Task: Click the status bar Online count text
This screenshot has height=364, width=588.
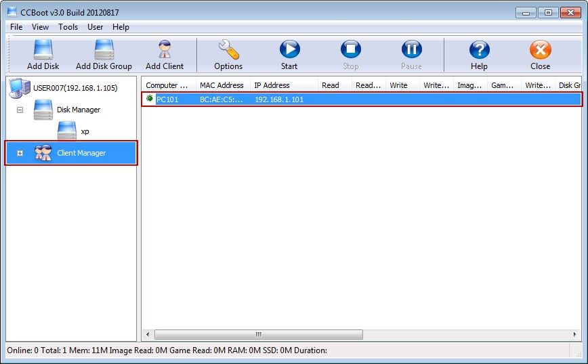Action: (x=22, y=350)
